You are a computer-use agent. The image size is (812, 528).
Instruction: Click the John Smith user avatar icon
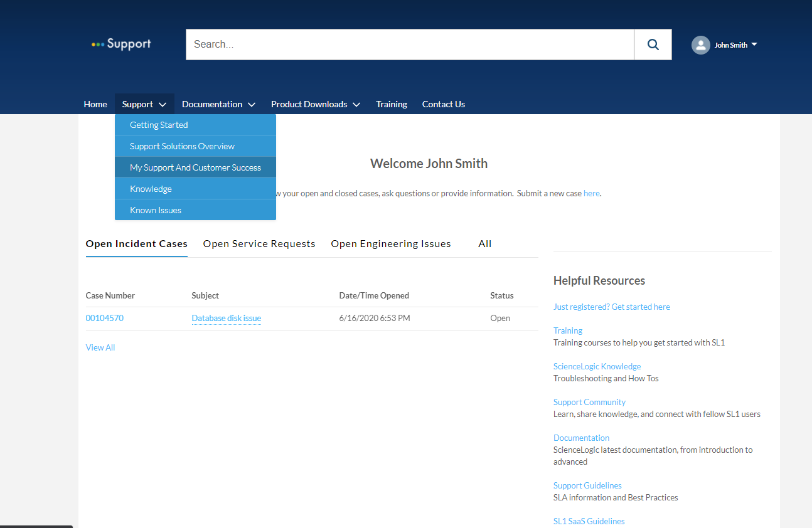tap(700, 45)
